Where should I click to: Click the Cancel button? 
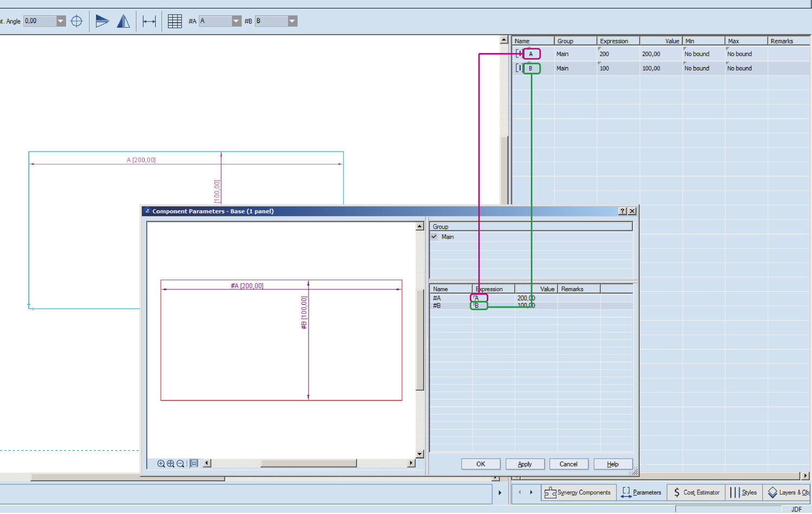568,464
